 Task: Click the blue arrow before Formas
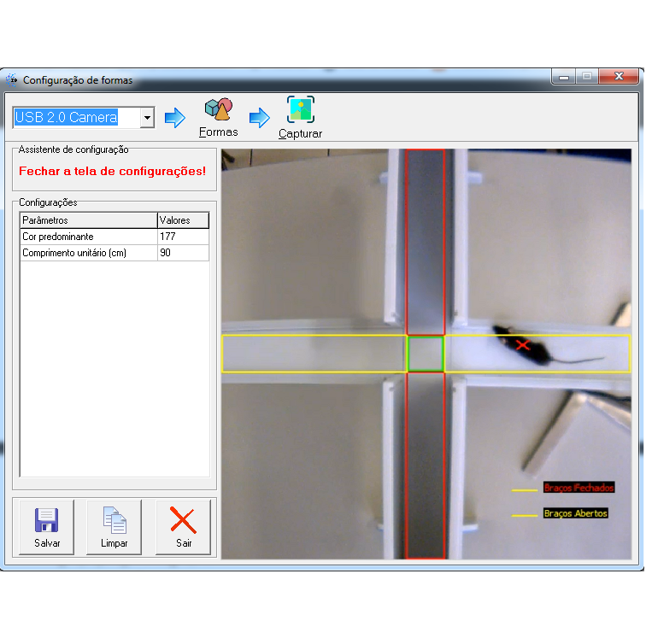(x=174, y=118)
